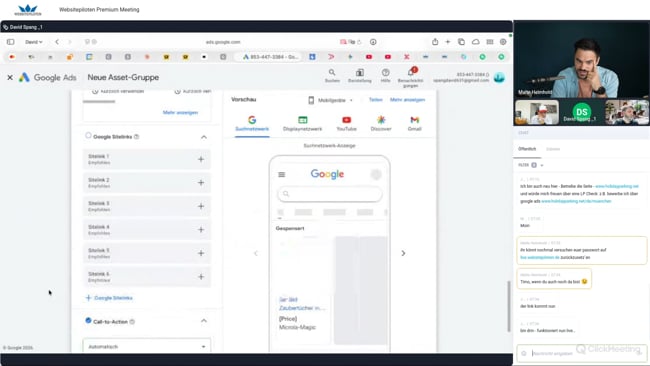Open the Mobilgeräte device dropdown
Viewport: 650px width, 366px height.
point(330,100)
